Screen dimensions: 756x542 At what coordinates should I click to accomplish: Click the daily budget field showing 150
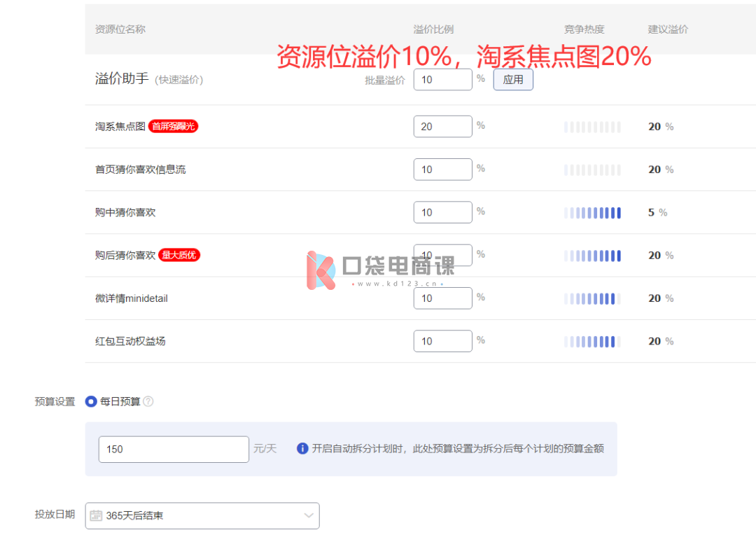click(x=174, y=449)
